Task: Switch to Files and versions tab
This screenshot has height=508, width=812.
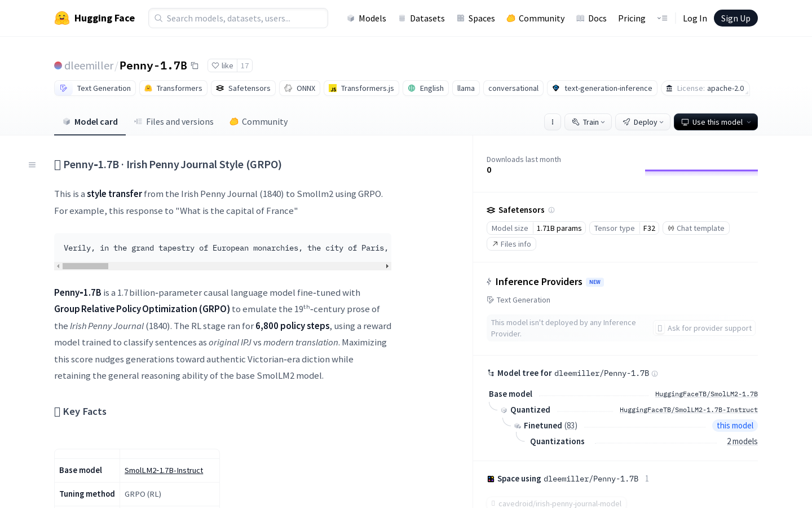Action: (x=174, y=121)
